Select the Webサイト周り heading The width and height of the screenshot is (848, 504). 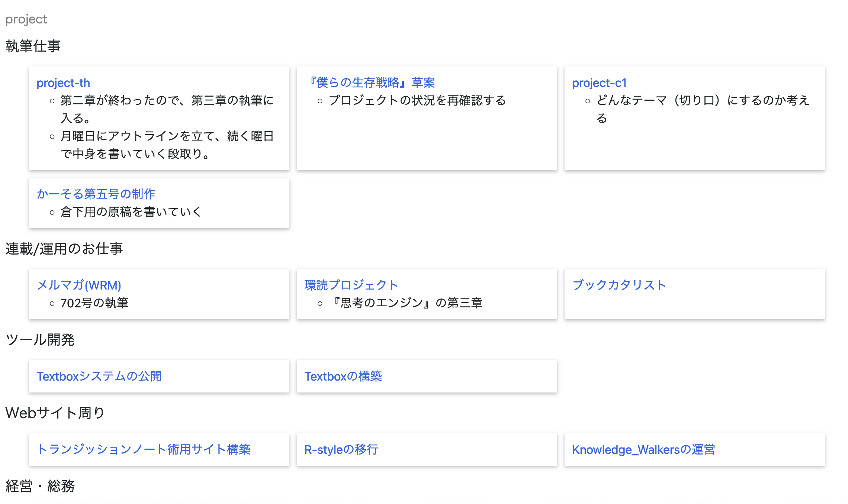[55, 413]
